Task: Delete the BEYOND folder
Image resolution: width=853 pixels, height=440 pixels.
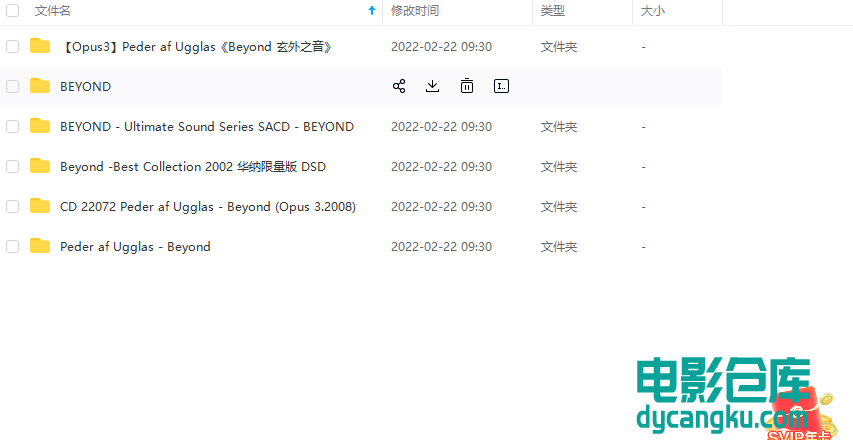Action: click(467, 86)
